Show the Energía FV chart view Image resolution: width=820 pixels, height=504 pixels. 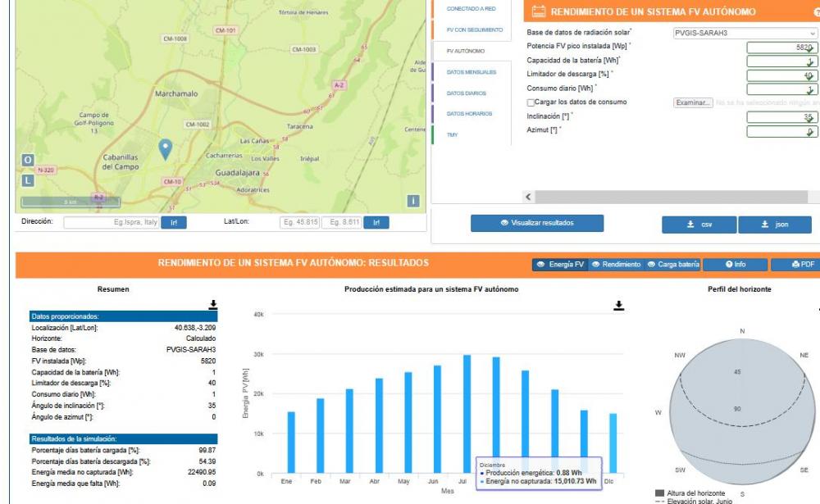coord(561,265)
